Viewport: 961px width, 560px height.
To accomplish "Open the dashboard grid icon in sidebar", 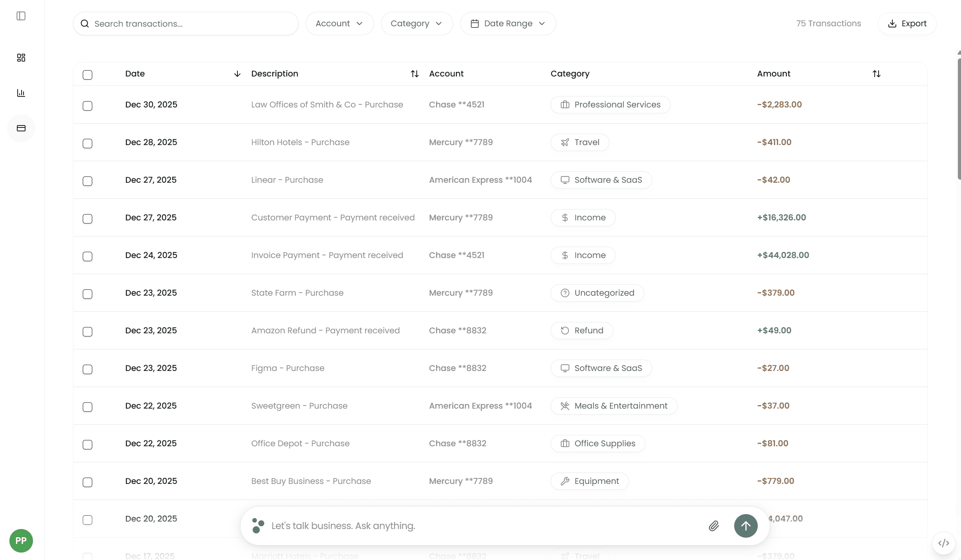I will [21, 58].
